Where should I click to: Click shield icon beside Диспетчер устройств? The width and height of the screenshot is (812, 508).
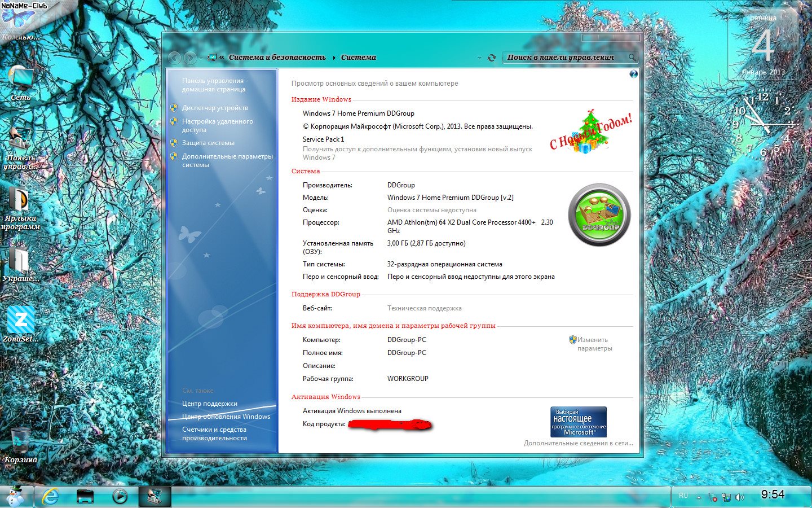(174, 107)
